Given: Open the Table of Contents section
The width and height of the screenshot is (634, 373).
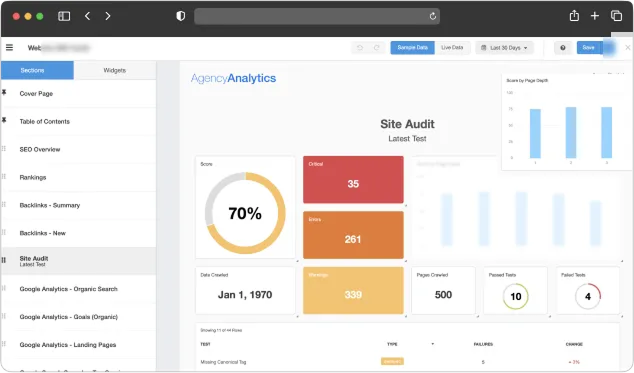Looking at the screenshot, I should point(78,121).
